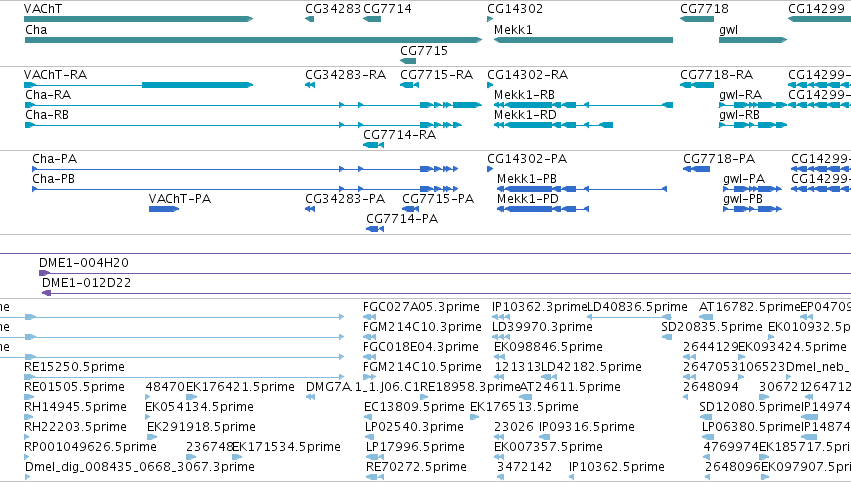This screenshot has height=482, width=851.
Task: Select the RP001049626.5prime EST label
Action: 90,447
